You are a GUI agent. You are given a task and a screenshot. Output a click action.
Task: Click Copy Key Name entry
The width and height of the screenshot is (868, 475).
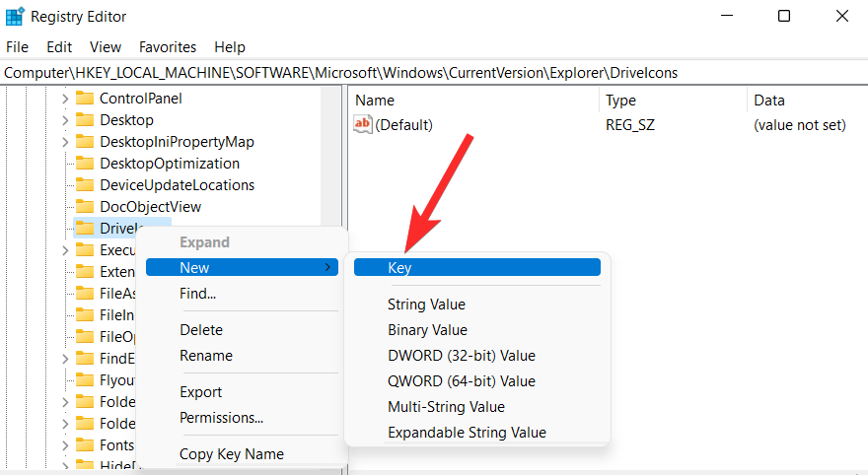[232, 454]
